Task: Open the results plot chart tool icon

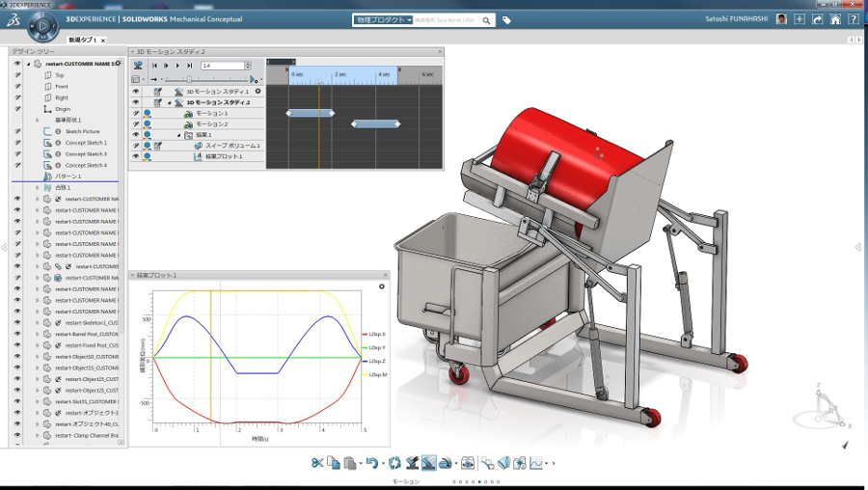Action: (x=535, y=463)
